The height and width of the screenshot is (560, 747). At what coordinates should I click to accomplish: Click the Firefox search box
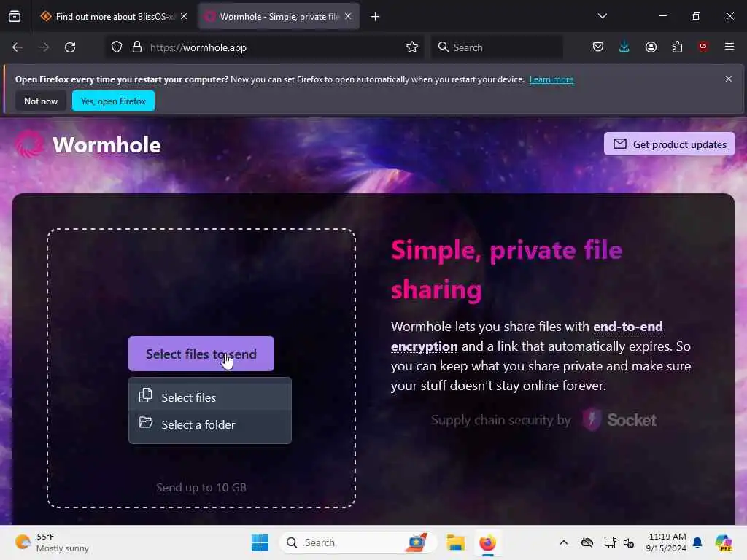point(498,47)
